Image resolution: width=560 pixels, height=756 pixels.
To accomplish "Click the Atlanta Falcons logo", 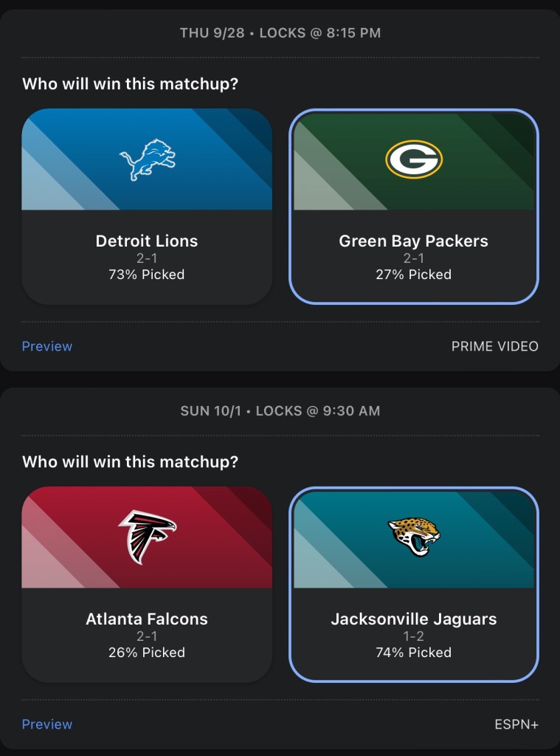I will [148, 537].
